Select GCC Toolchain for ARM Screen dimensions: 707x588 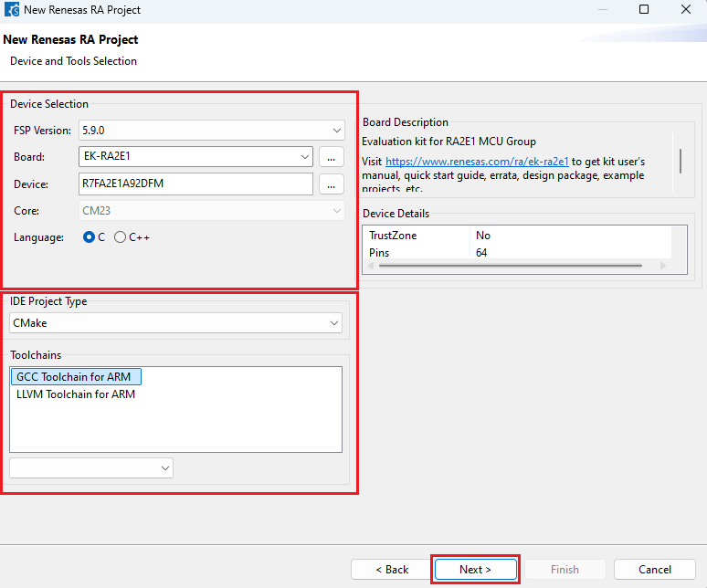click(x=76, y=377)
